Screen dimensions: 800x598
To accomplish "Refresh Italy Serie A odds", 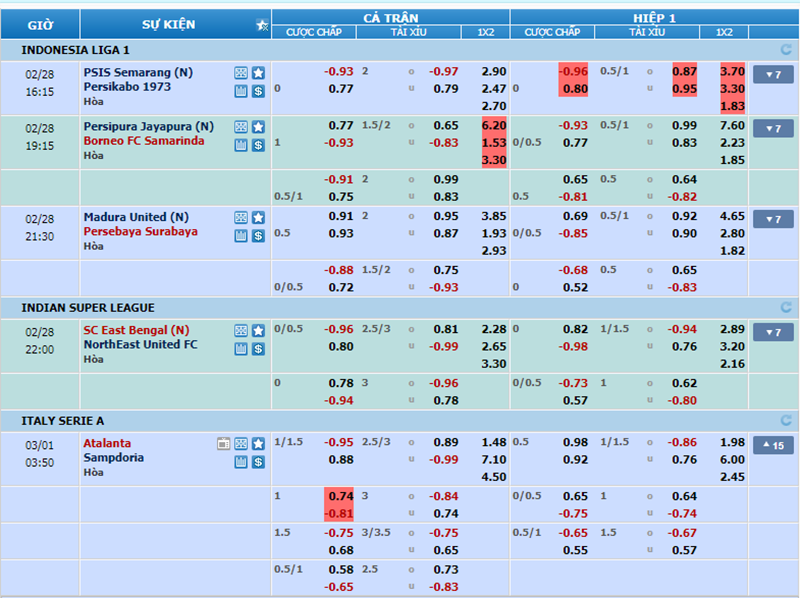I will 785,421.
